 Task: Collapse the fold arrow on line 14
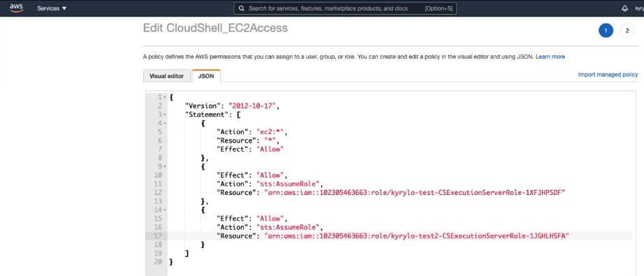tap(165, 210)
